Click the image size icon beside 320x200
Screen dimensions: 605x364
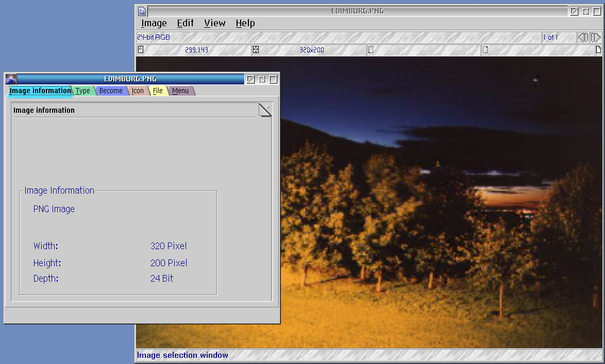[256, 50]
